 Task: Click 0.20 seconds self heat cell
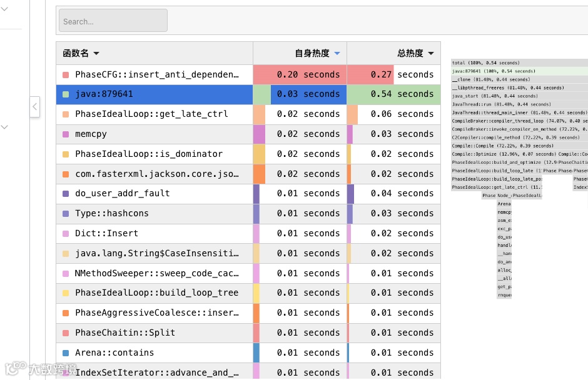[x=300, y=74]
